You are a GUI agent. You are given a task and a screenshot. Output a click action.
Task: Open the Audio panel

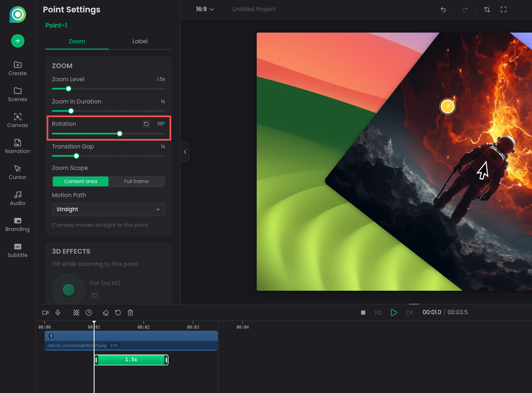tap(18, 198)
